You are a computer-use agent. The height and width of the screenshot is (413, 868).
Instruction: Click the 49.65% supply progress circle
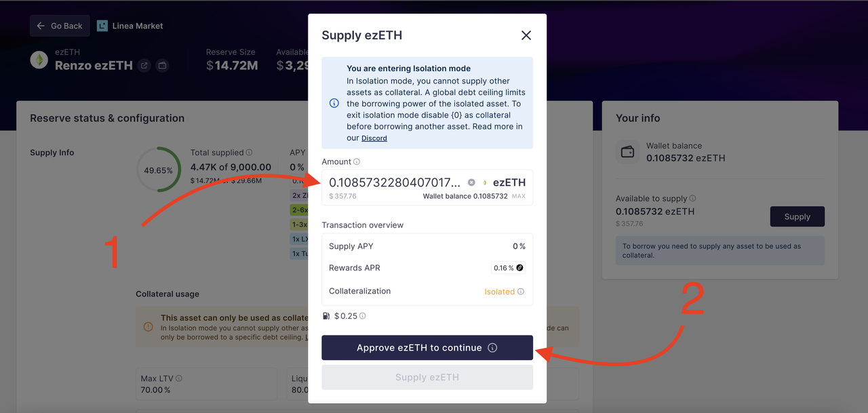pyautogui.click(x=159, y=170)
